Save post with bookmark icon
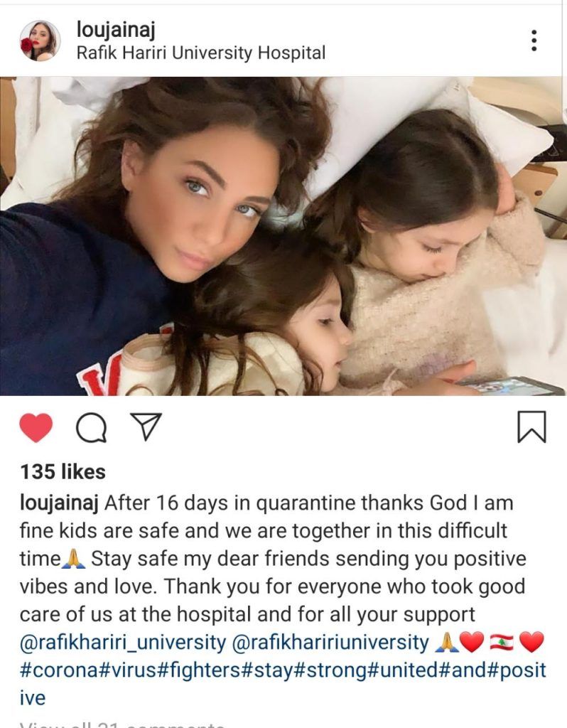567x728 pixels. tap(531, 427)
